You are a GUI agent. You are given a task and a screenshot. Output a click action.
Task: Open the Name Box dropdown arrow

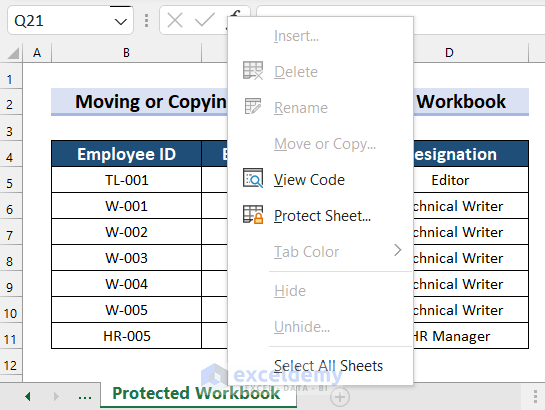click(x=120, y=22)
